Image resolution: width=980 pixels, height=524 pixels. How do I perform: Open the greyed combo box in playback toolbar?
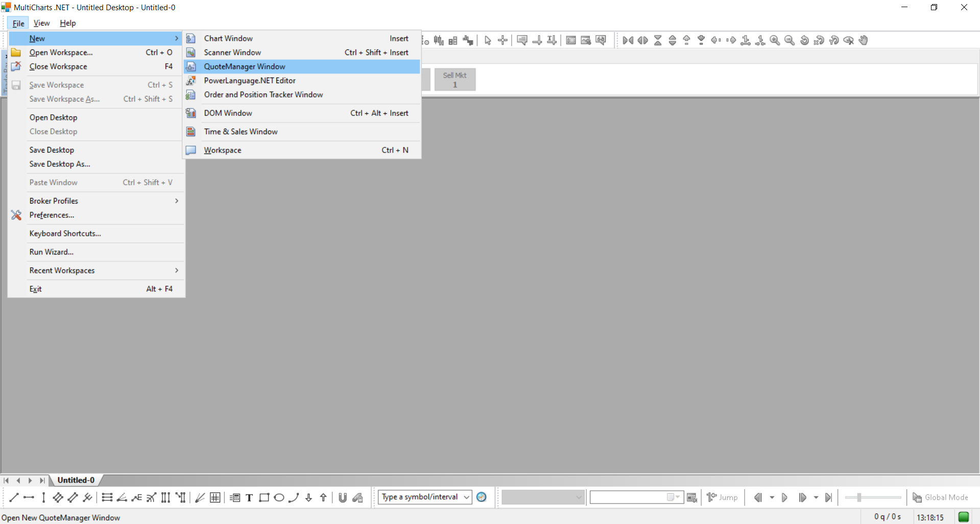[542, 497]
